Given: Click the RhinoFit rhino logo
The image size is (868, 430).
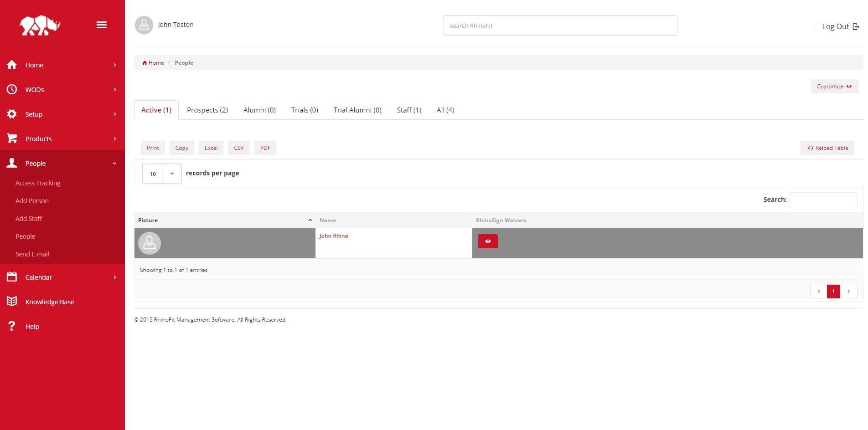Looking at the screenshot, I should [40, 26].
